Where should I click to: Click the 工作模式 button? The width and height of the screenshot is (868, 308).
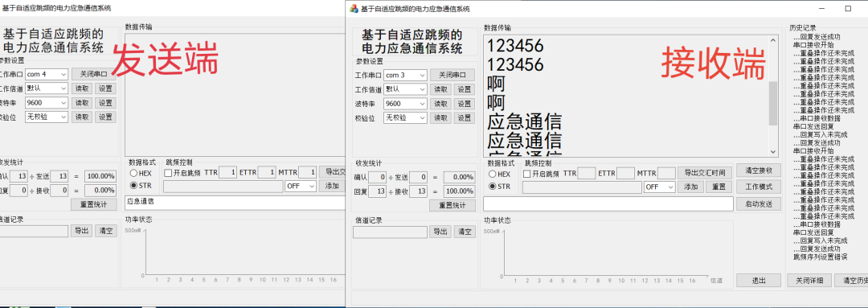759,187
